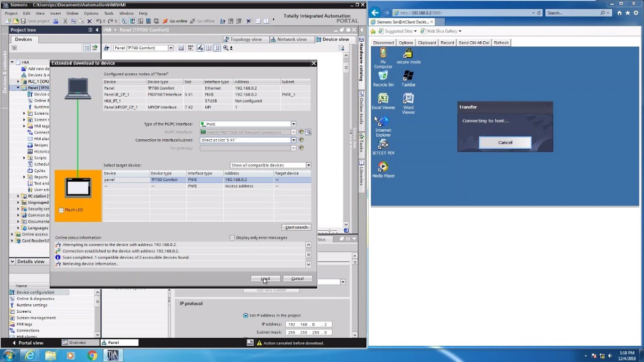The height and width of the screenshot is (362, 644).
Task: Open TaskBar icon on remote desktop
Action: 408,79
